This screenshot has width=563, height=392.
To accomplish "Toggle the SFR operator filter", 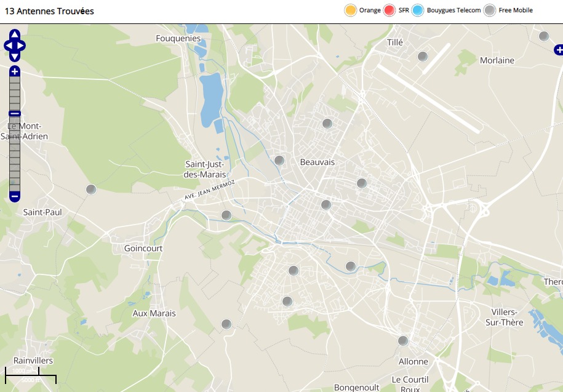I will coord(389,10).
